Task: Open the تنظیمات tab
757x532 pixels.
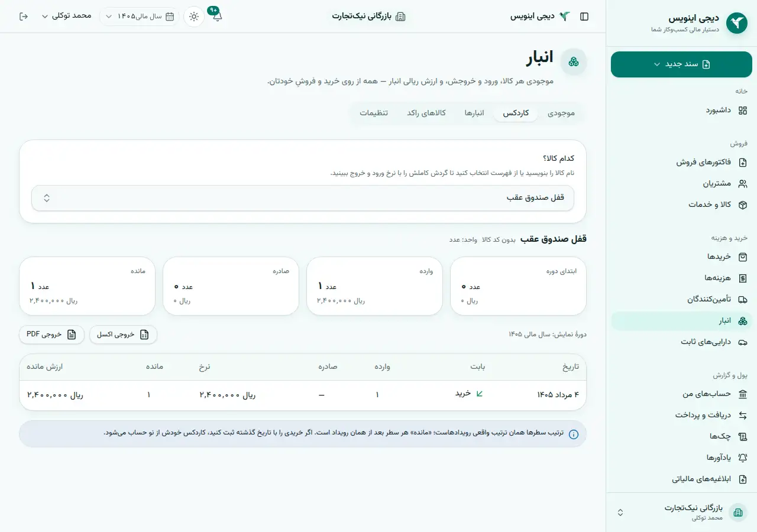Action: point(374,113)
